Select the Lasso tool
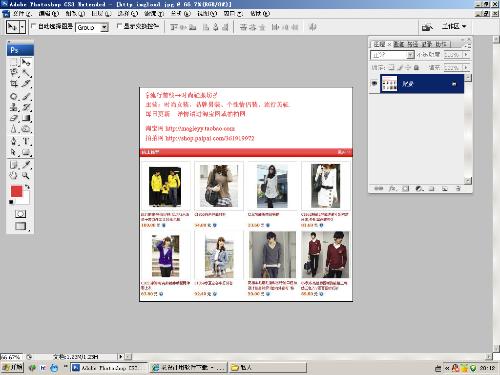 click(x=14, y=73)
